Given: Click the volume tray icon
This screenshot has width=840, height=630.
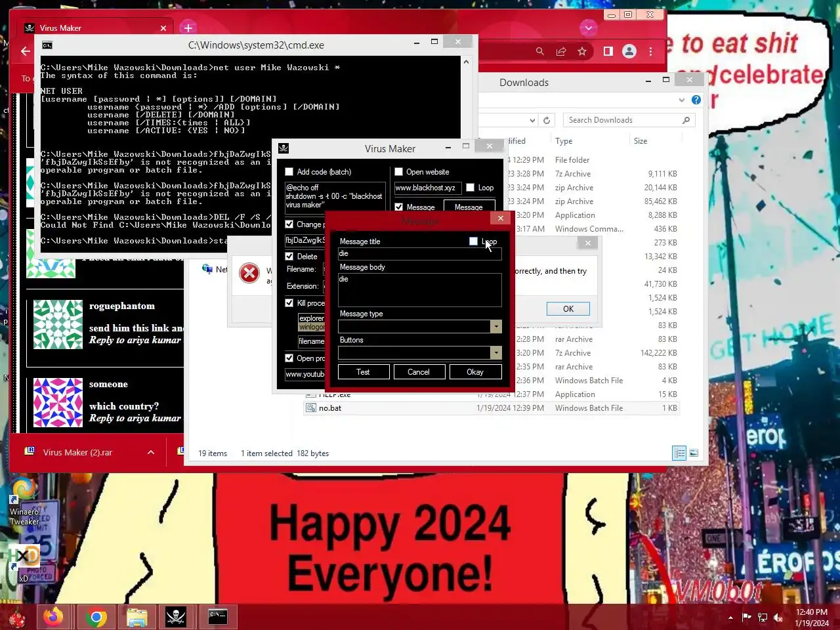Looking at the screenshot, I should coord(778,618).
